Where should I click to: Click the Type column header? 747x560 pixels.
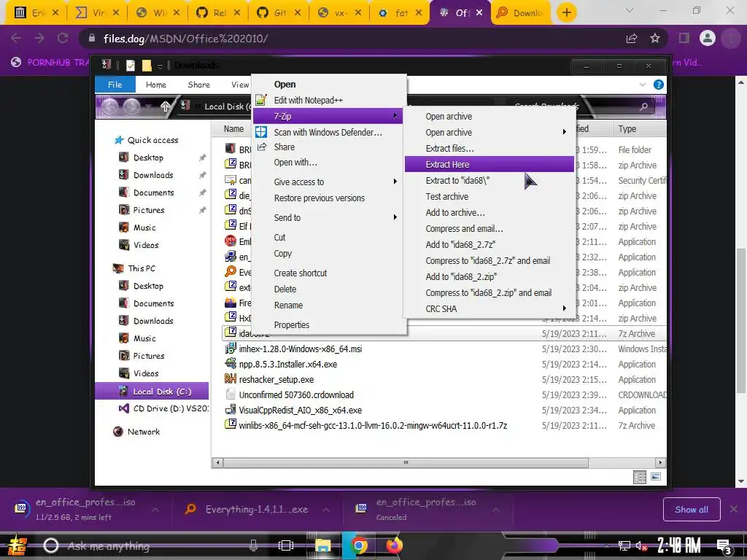[639, 128]
